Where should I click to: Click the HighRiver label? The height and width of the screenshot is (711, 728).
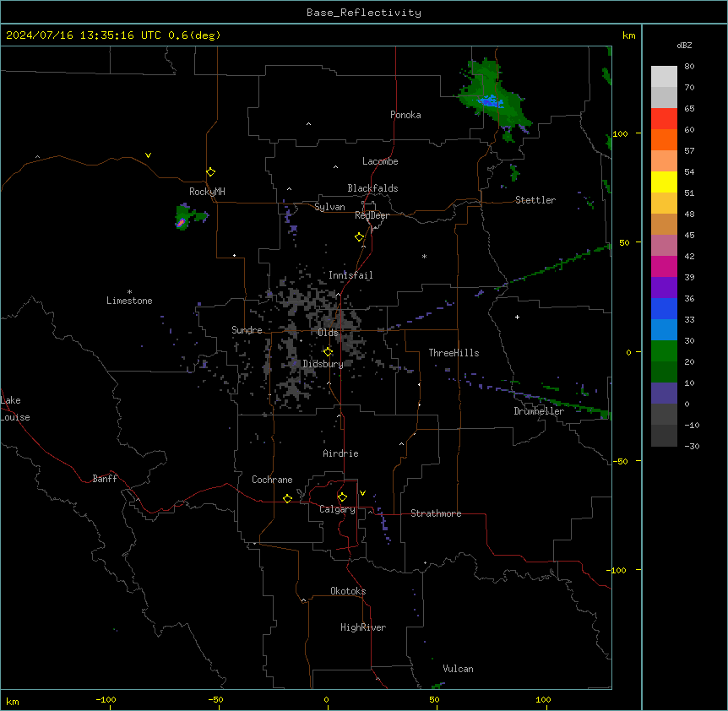(363, 627)
